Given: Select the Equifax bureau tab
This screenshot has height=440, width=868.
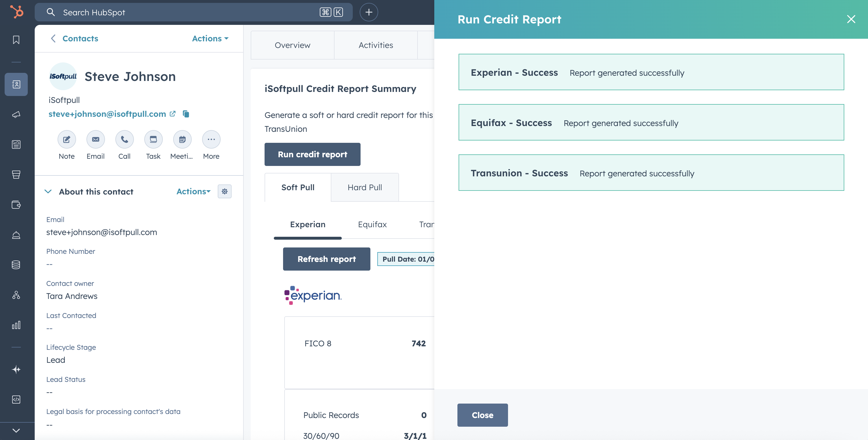Looking at the screenshot, I should [372, 224].
